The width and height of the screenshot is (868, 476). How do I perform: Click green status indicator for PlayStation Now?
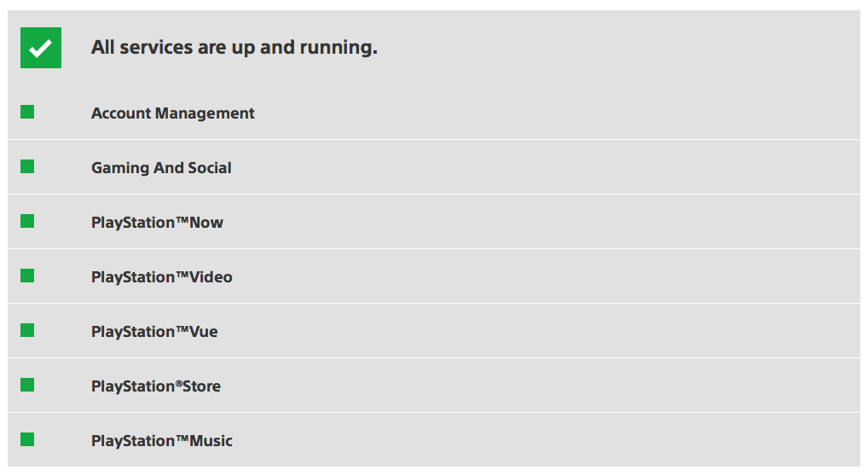27,221
